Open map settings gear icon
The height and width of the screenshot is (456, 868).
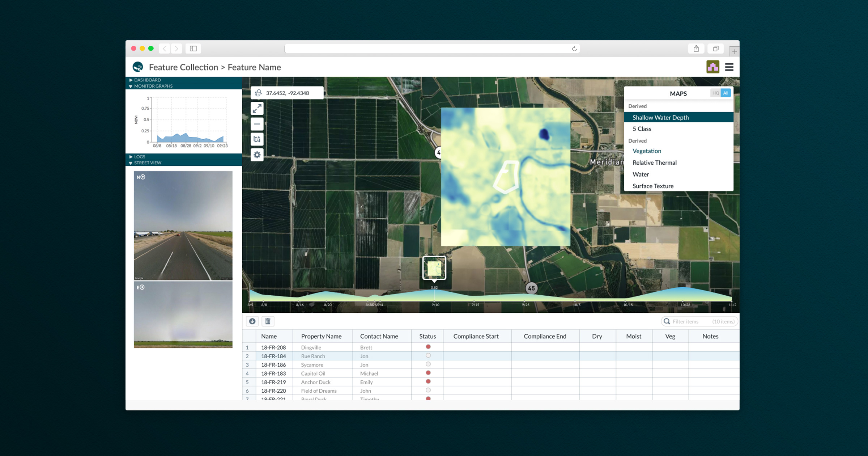tap(257, 155)
